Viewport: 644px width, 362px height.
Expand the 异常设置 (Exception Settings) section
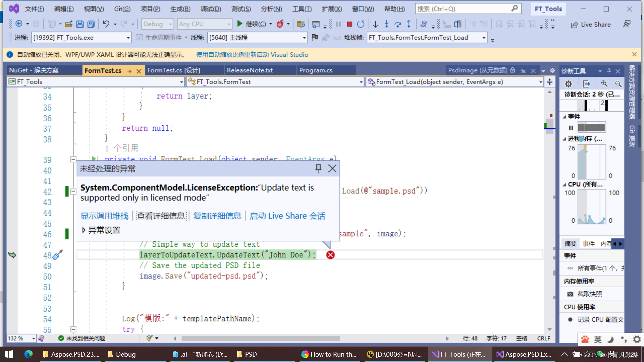[x=83, y=230]
